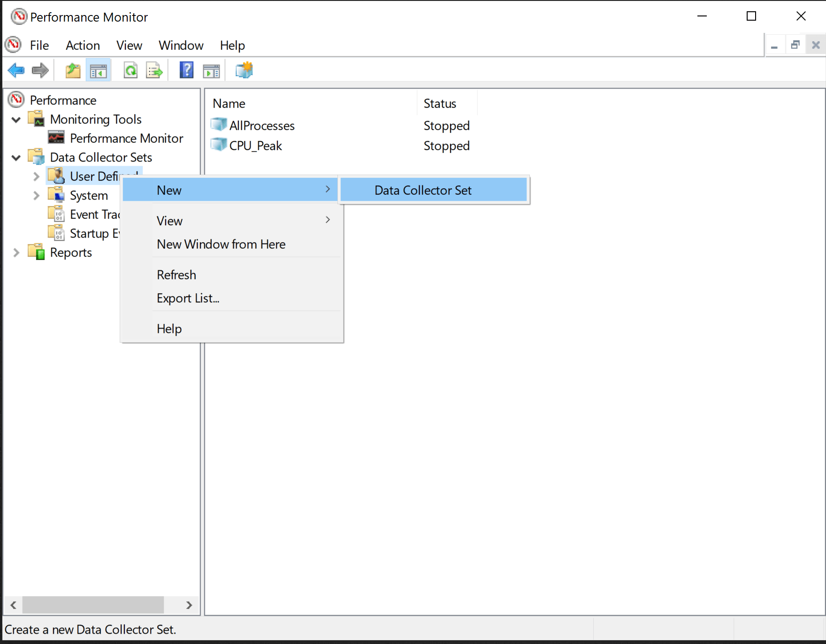Click the Refresh toolbar icon

(x=130, y=71)
